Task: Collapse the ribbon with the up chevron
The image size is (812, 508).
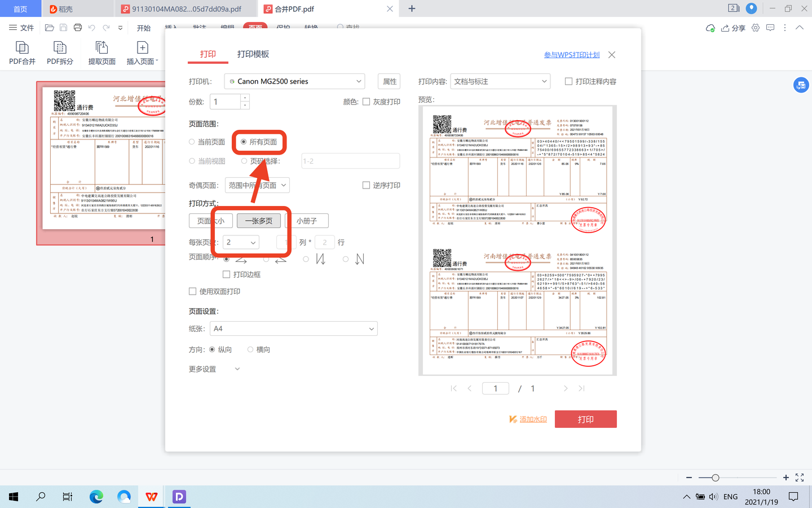Action: 800,28
